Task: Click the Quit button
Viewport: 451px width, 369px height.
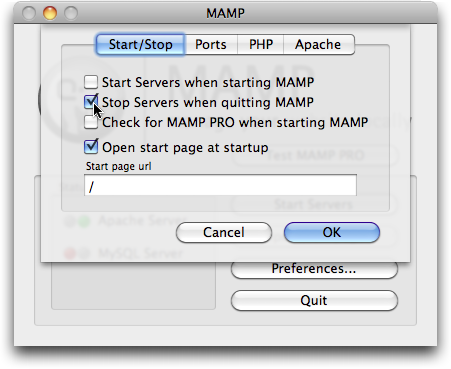Action: [x=314, y=300]
